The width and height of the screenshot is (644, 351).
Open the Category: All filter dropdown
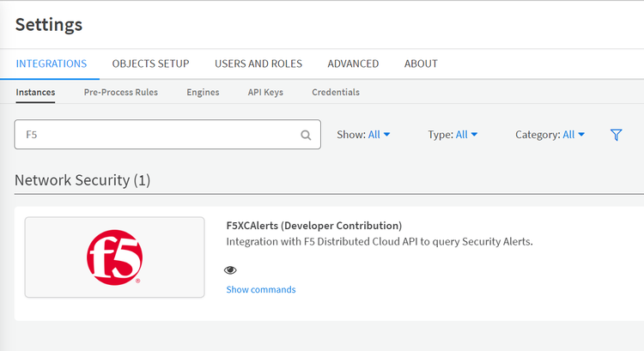click(x=550, y=135)
